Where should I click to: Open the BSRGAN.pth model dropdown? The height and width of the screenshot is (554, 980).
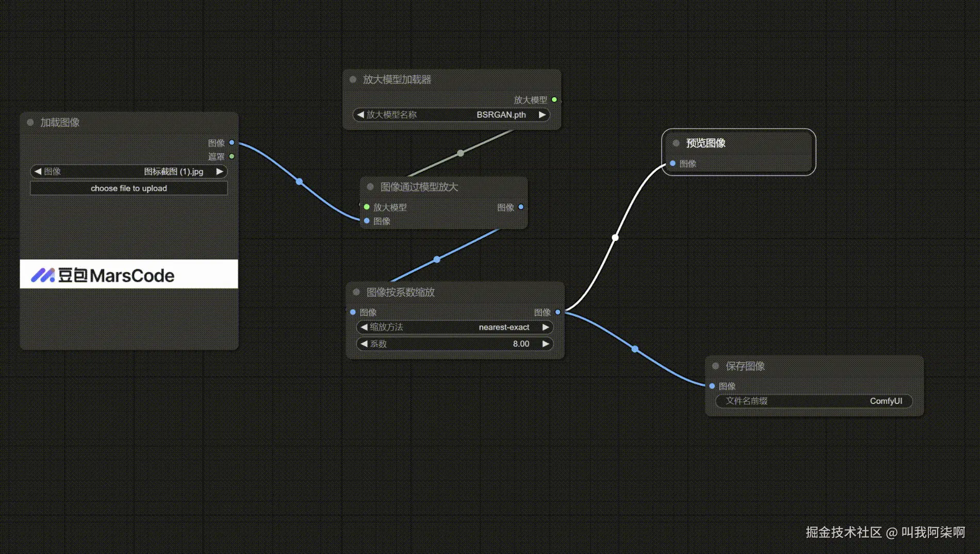[x=451, y=115]
